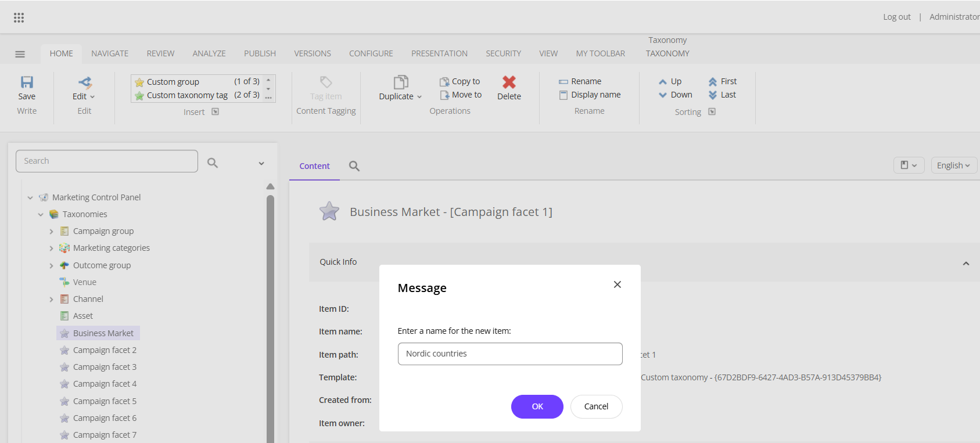This screenshot has height=443, width=980.
Task: Open the VERSIONS ribbon tab
Action: tap(313, 53)
